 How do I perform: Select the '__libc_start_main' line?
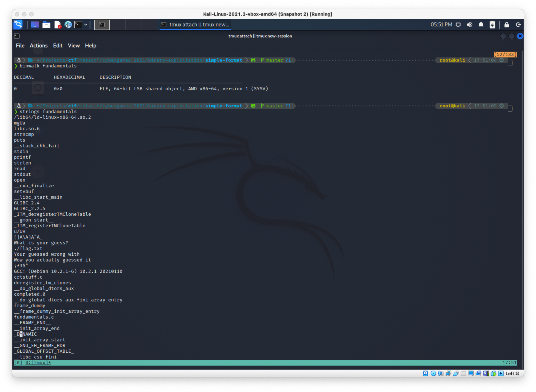pyautogui.click(x=38, y=197)
